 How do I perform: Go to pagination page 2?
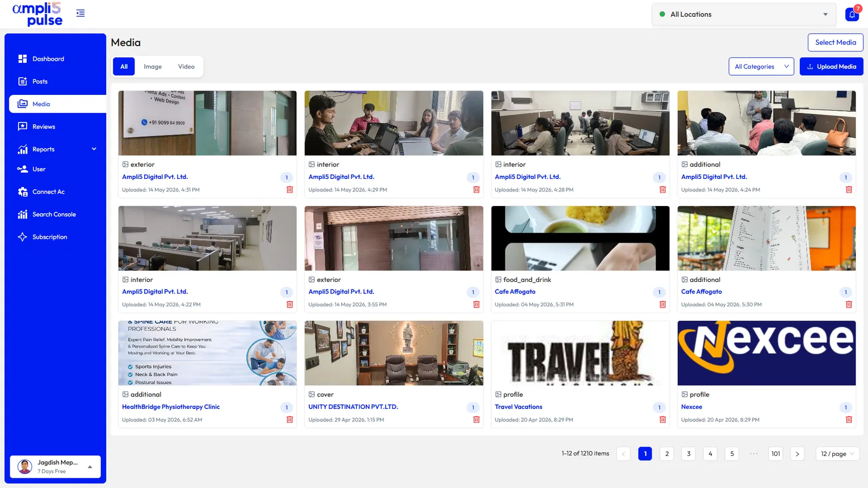tap(667, 454)
